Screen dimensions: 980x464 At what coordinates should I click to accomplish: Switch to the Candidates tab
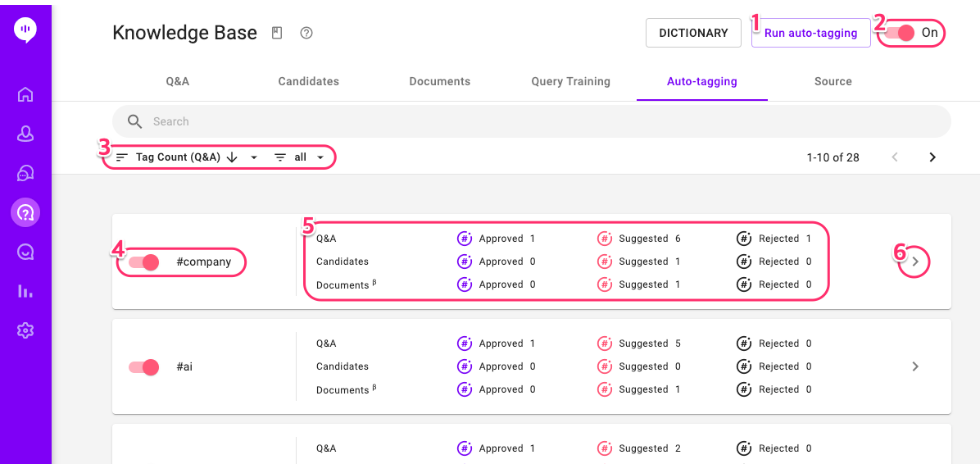point(308,81)
